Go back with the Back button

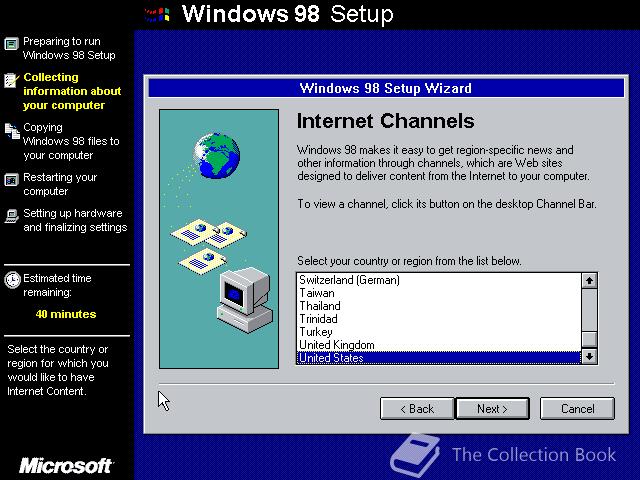coord(417,409)
